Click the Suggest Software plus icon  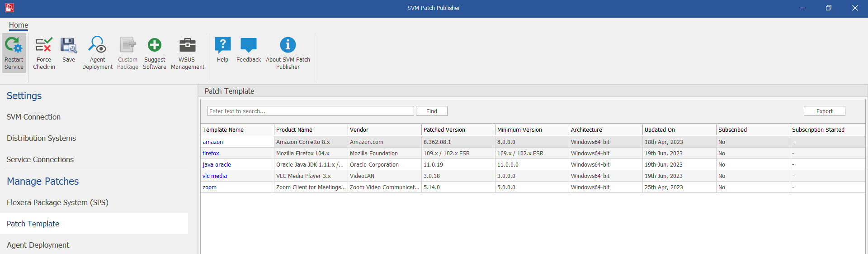pos(155,46)
